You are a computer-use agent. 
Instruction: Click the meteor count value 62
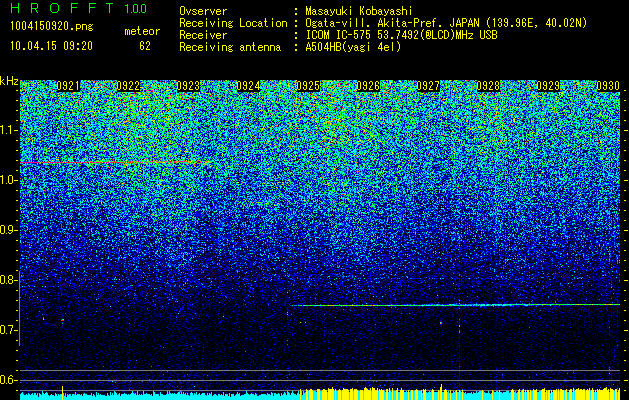coord(145,46)
